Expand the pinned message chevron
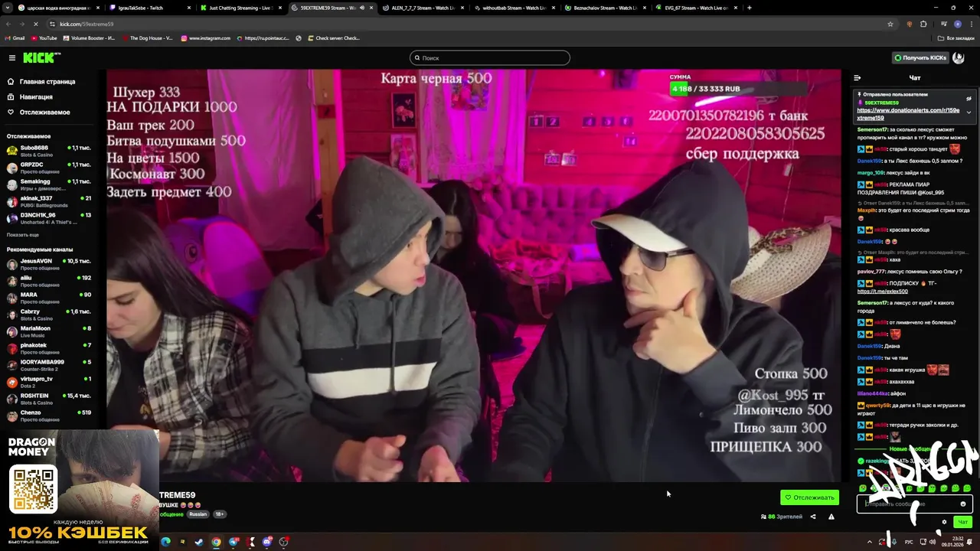This screenshot has height=551, width=980. pyautogui.click(x=969, y=112)
